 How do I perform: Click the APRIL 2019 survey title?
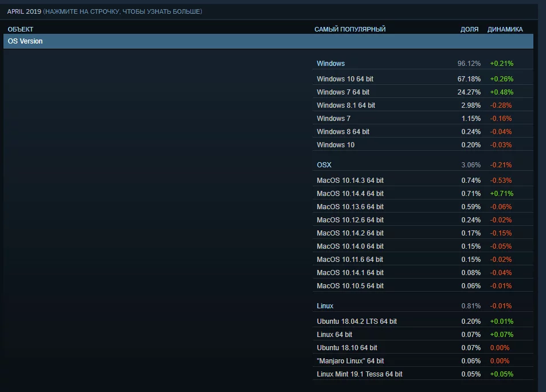pos(24,11)
